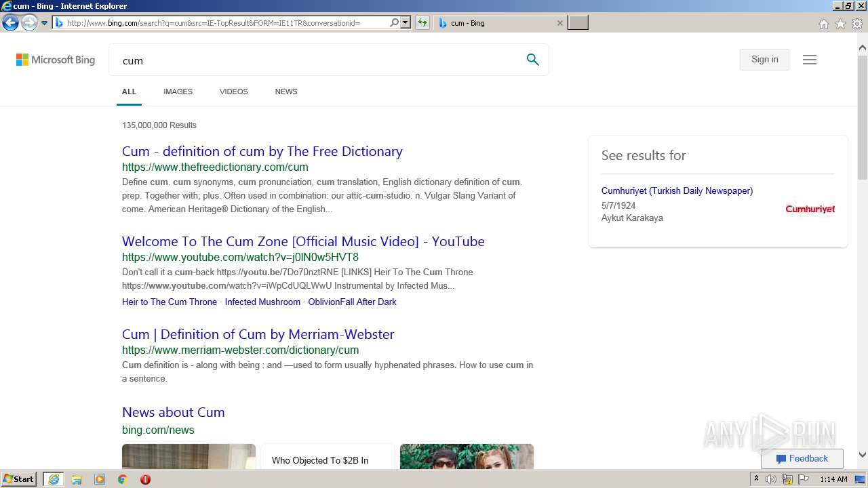The height and width of the screenshot is (488, 868).
Task: Click the vertical scrollbar up arrow
Action: (x=863, y=48)
